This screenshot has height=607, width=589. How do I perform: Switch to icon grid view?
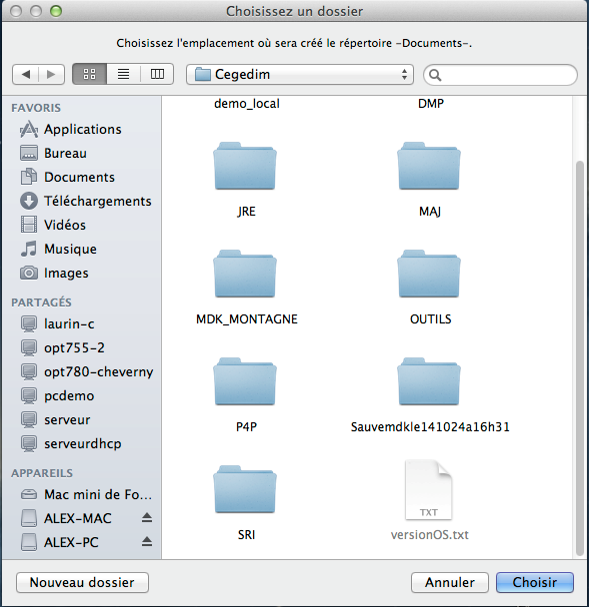coord(89,74)
